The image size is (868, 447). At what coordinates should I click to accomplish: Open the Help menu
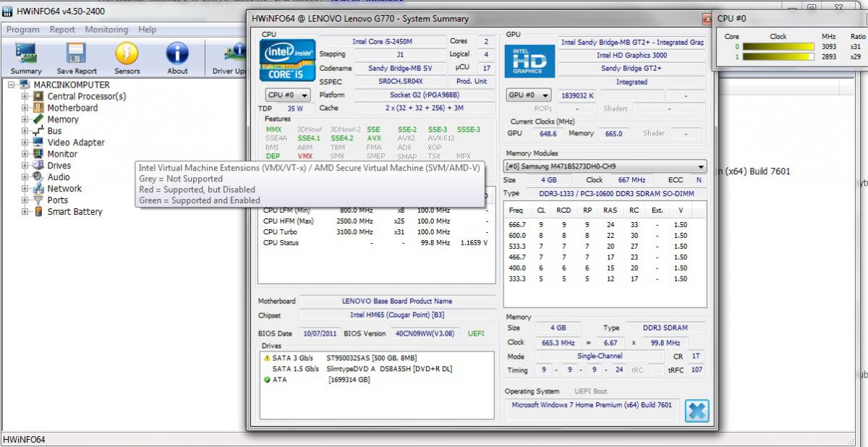click(148, 30)
